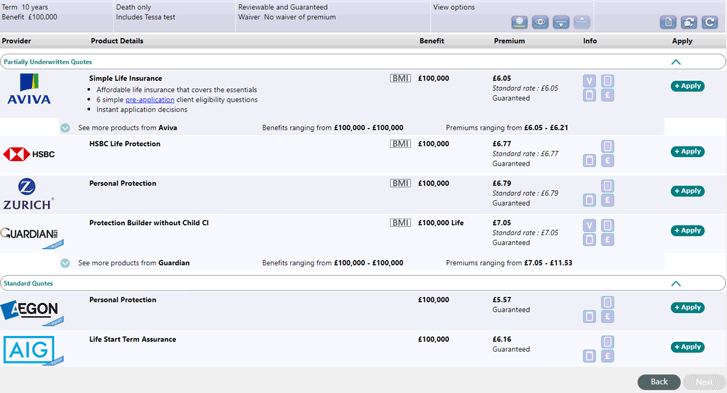Viewport: 727px width, 393px height.
Task: Click the pound sign icon in HSBC row
Action: tap(607, 161)
